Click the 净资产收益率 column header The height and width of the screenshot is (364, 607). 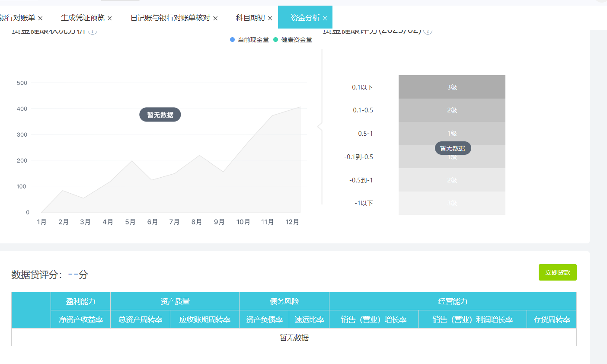pos(80,319)
